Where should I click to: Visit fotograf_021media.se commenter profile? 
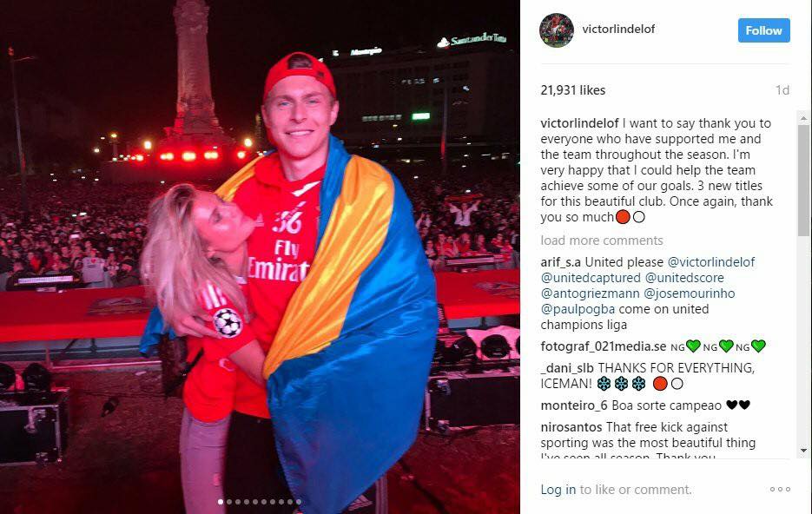(604, 346)
